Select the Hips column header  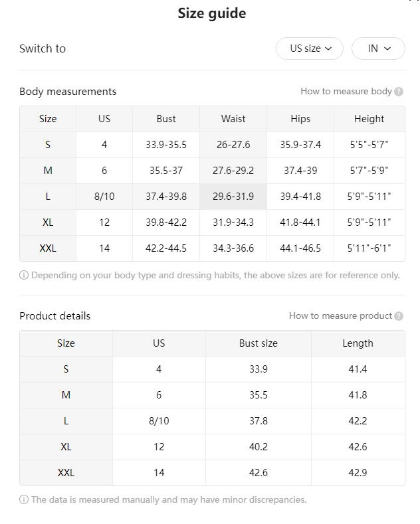300,119
